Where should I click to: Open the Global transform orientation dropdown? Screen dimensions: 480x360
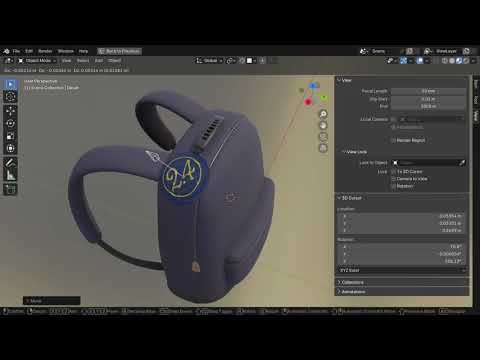pyautogui.click(x=209, y=60)
